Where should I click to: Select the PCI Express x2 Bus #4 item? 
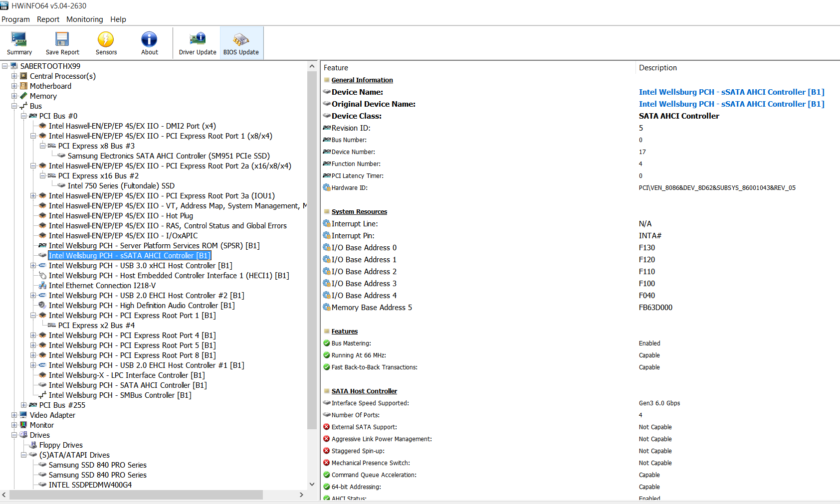96,325
